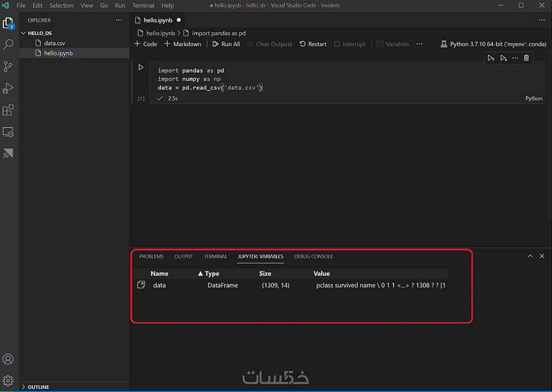Switch to the PROBLEMS tab
The width and height of the screenshot is (552, 392).
coord(151,256)
